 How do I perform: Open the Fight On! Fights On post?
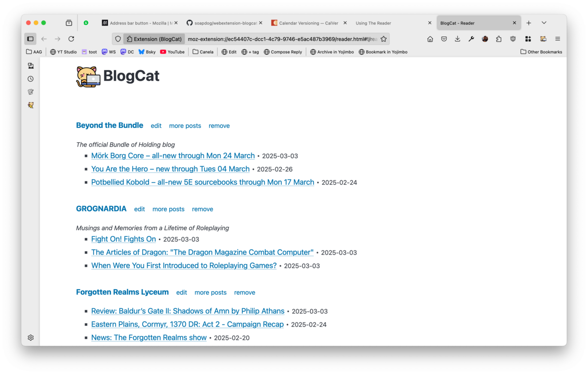point(123,239)
